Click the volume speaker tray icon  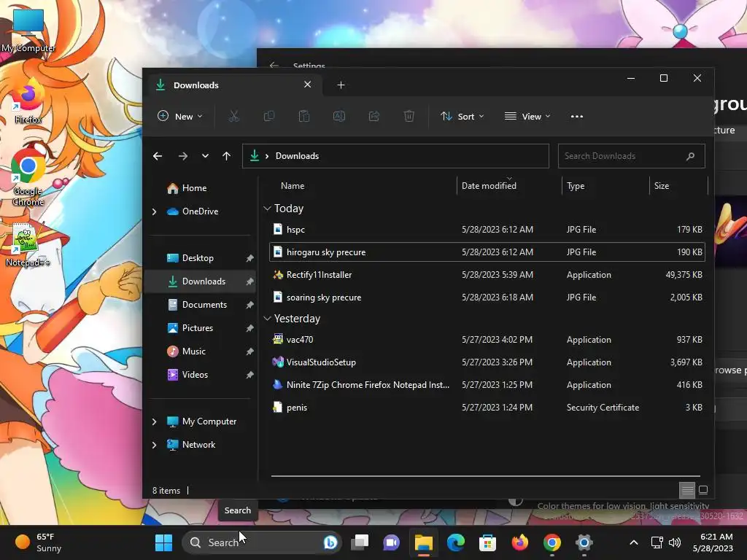[675, 542]
